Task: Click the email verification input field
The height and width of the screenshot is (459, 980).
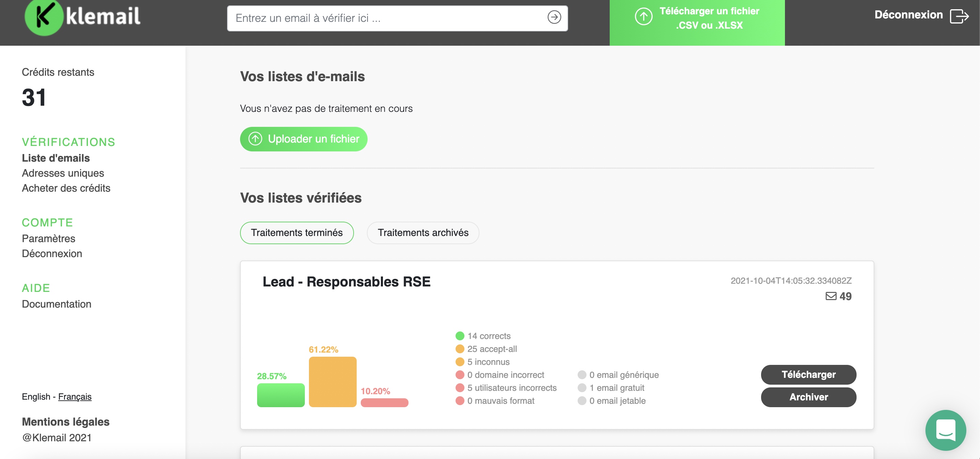Action: (x=381, y=17)
